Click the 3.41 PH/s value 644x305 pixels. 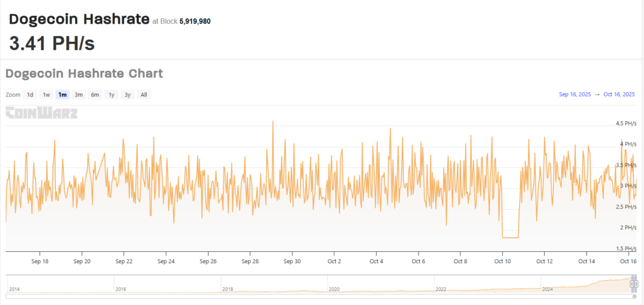pos(52,43)
